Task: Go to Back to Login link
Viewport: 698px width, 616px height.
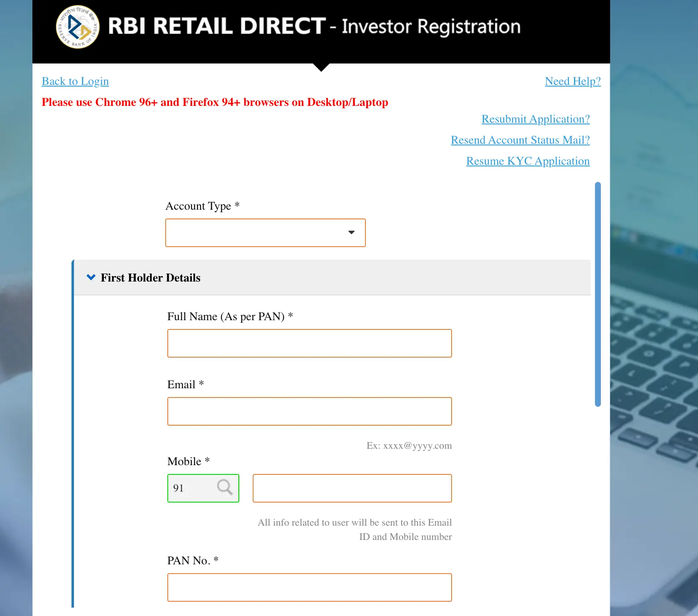Action: tap(75, 81)
